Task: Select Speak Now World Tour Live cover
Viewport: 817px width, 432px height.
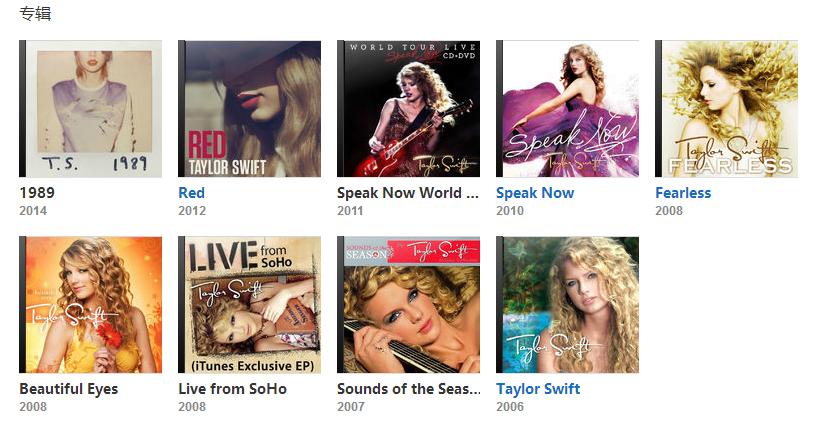Action: tap(408, 109)
